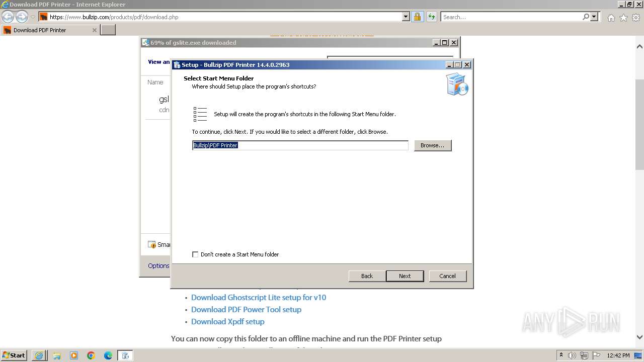Click Options in the download window
Viewport: 644px width, 362px height.
click(158, 265)
